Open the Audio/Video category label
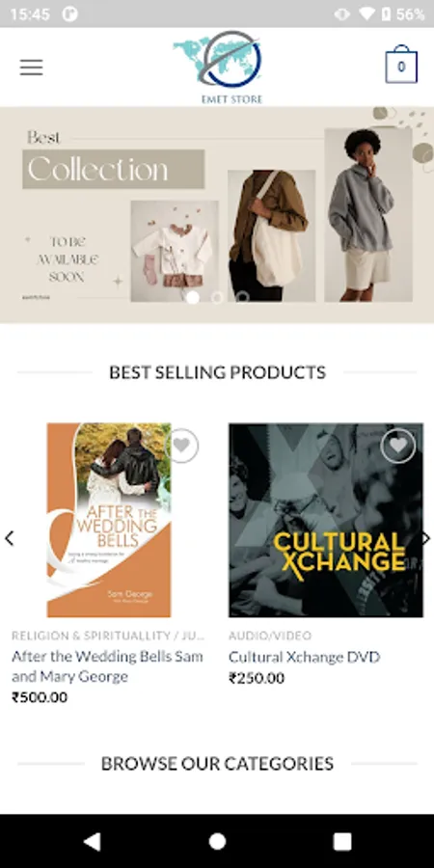This screenshot has height=868, width=434. pos(270,636)
